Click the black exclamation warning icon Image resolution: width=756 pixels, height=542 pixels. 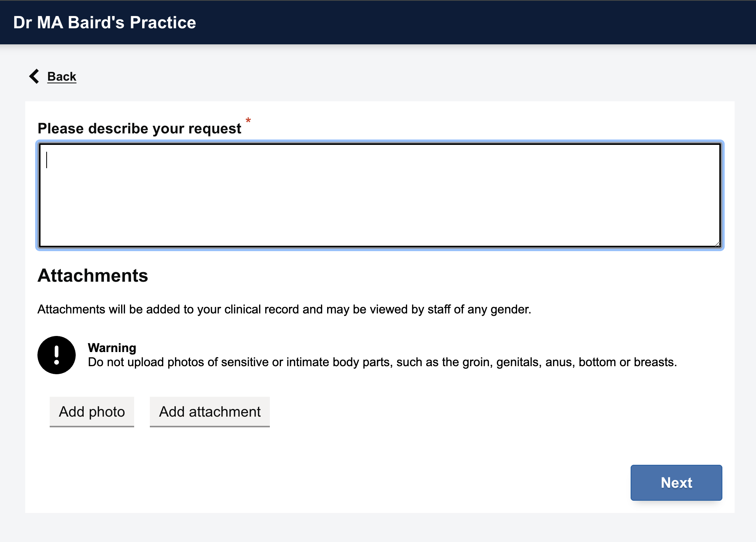pos(57,355)
